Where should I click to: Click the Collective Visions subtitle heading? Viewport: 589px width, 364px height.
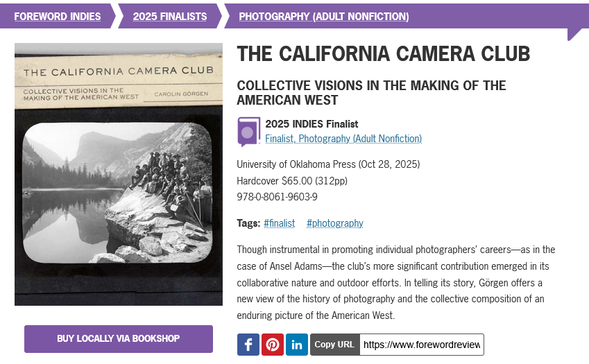click(371, 92)
